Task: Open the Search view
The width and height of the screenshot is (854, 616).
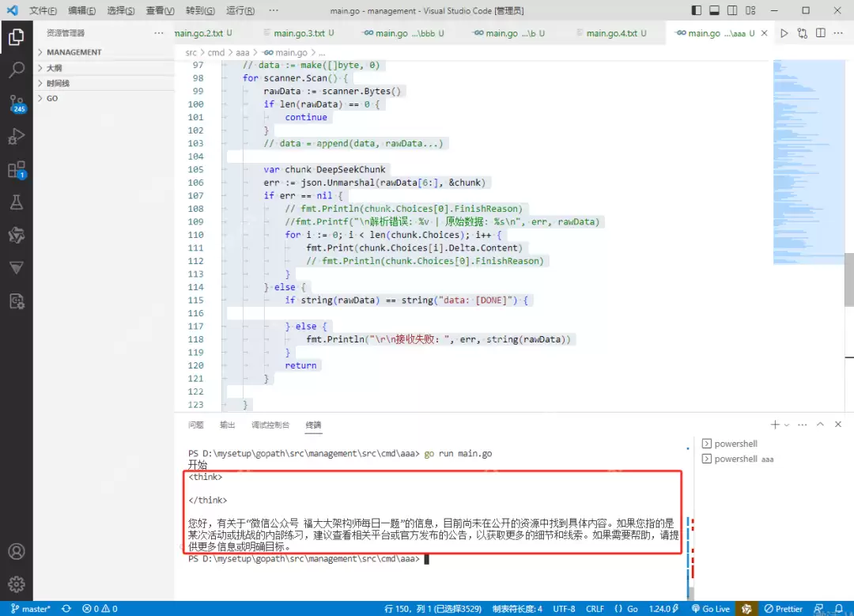Action: (17, 70)
